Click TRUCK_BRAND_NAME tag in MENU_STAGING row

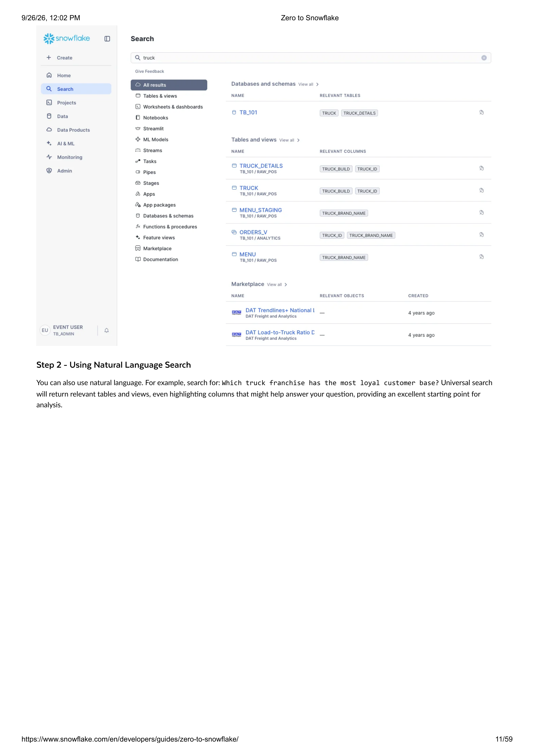(x=344, y=213)
